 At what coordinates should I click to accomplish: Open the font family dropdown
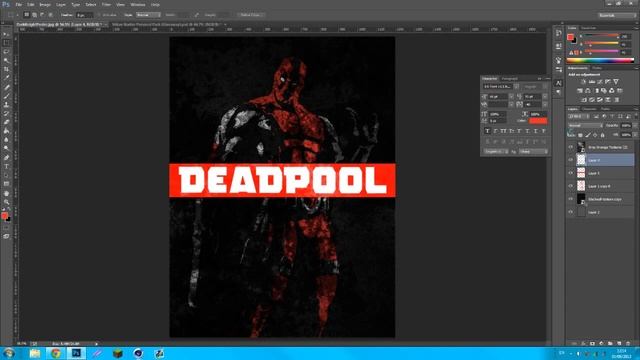coord(516,87)
